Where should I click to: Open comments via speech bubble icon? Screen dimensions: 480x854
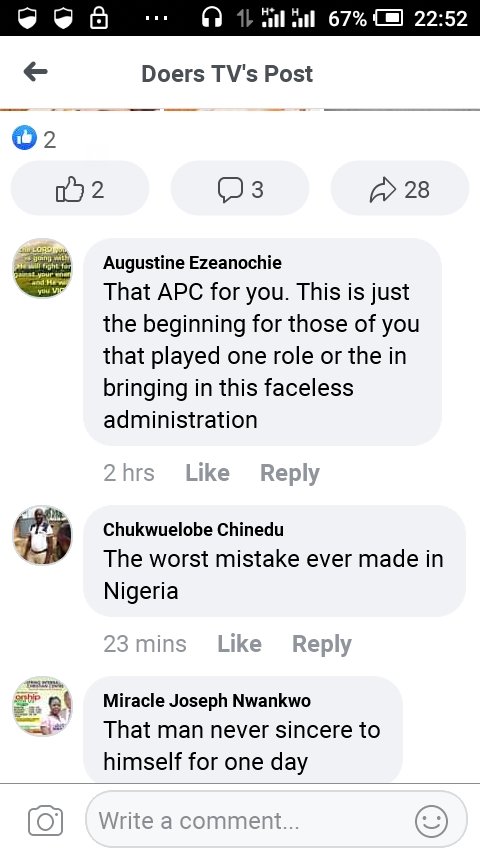pyautogui.click(x=240, y=188)
